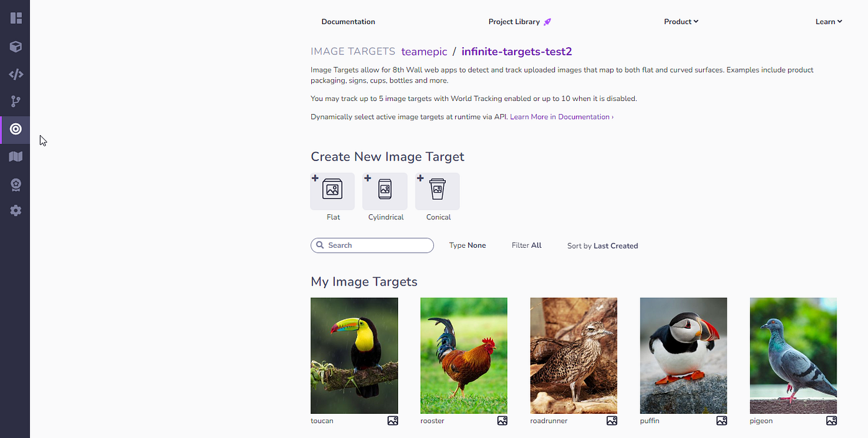Expand the Learn menu
868x438 pixels.
(829, 22)
